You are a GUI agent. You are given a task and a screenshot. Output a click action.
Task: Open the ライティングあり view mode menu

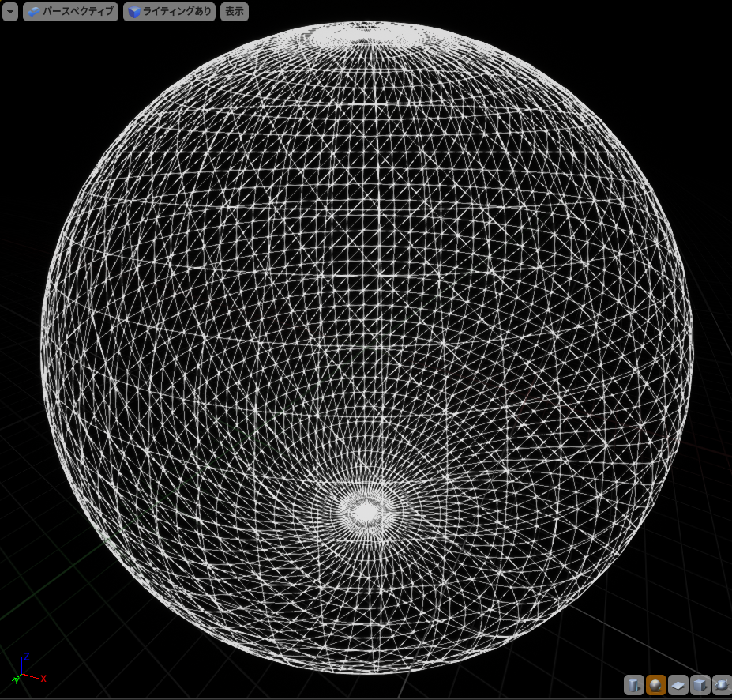(169, 12)
